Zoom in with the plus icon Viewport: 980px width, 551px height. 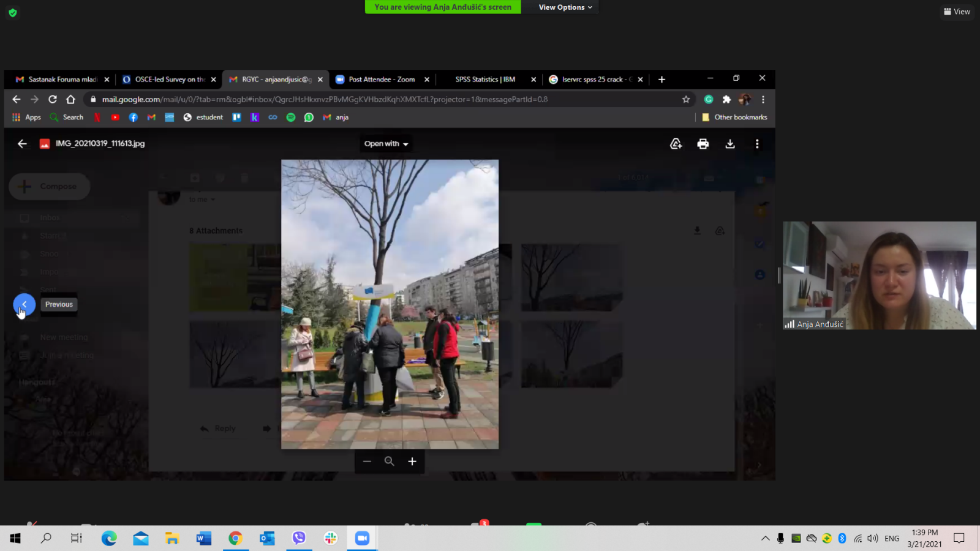click(412, 462)
